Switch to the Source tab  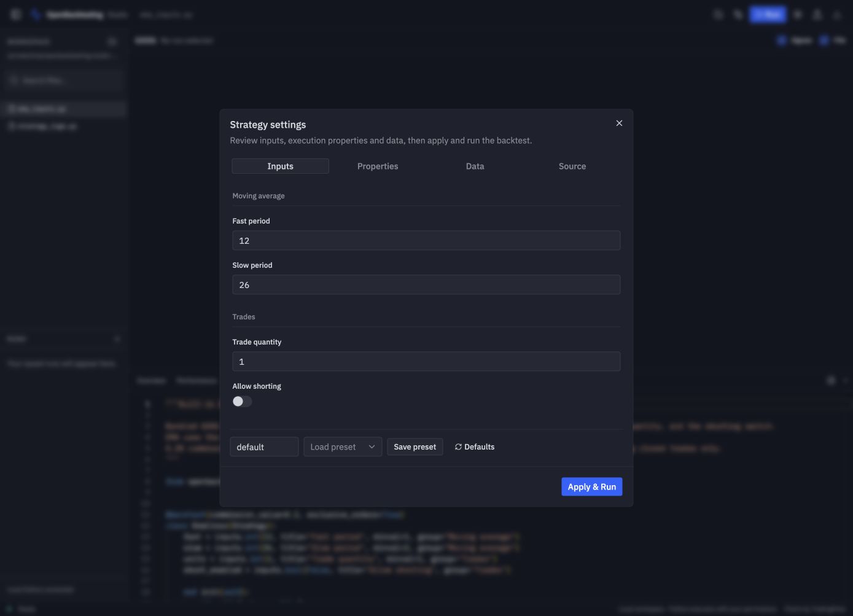[572, 166]
